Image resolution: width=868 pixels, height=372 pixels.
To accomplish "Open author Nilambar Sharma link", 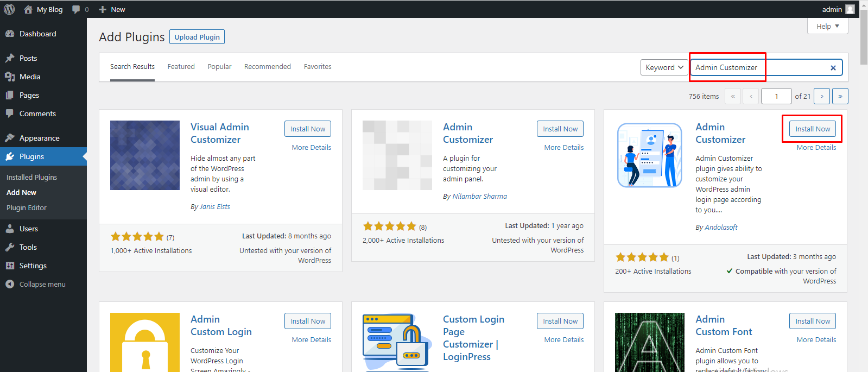I will (x=480, y=197).
